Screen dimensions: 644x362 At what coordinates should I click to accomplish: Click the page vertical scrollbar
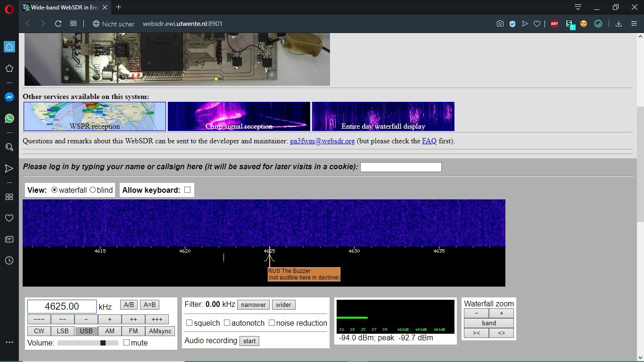click(640, 164)
